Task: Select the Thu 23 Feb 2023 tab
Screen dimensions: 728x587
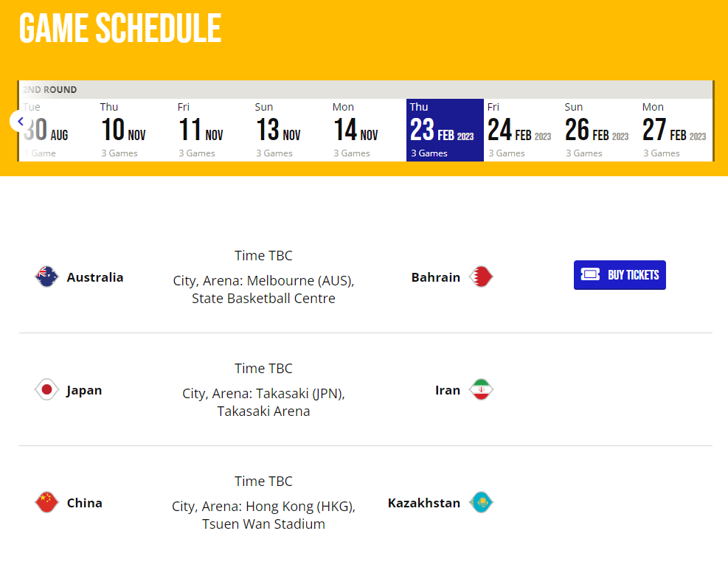Action: 445,130
